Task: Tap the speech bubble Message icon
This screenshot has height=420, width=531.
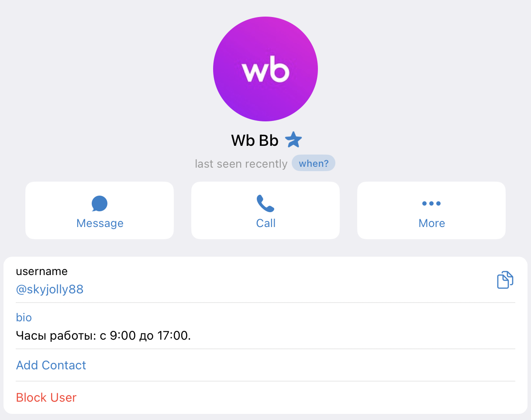Action: coord(100,203)
